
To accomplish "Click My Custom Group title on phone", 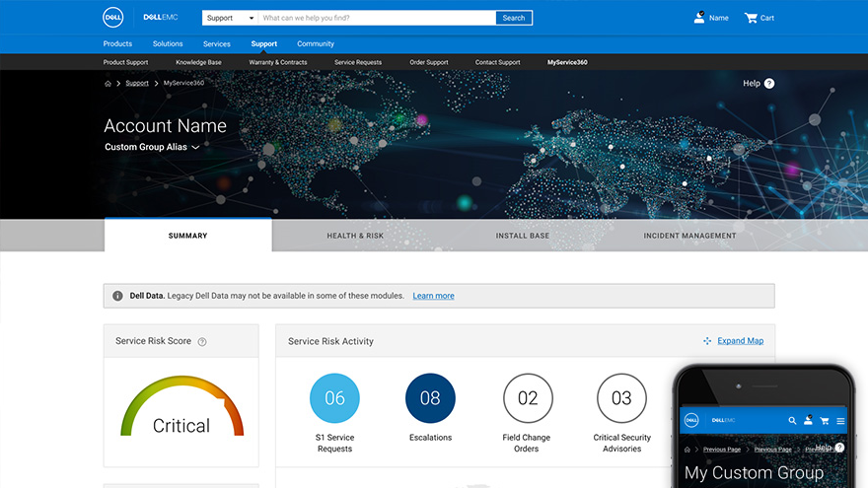I will tap(754, 473).
